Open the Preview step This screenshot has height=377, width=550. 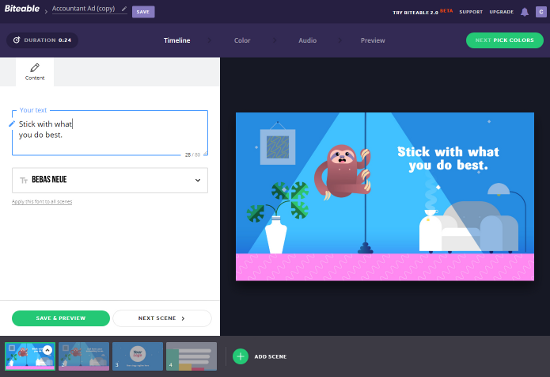point(373,41)
